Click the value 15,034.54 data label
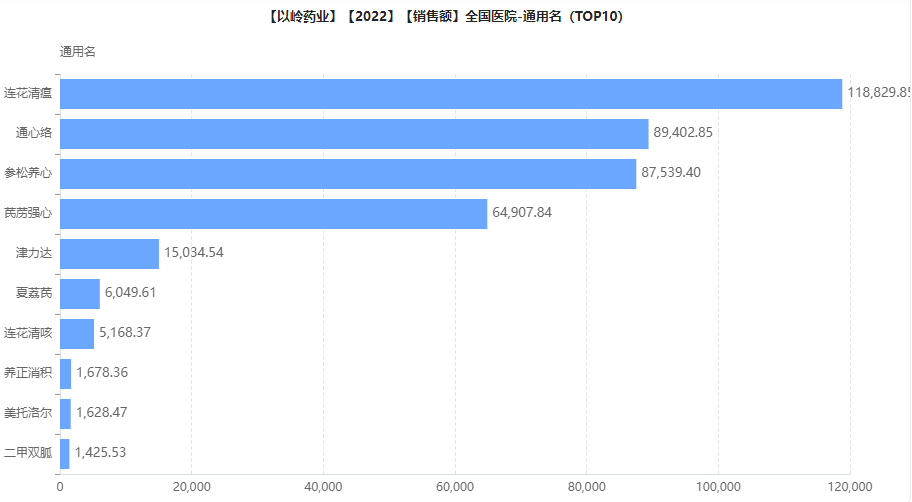Screen dimensions: 912x502 194,252
